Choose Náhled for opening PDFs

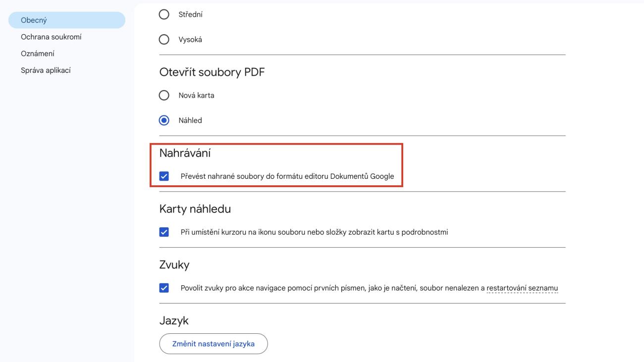point(164,120)
